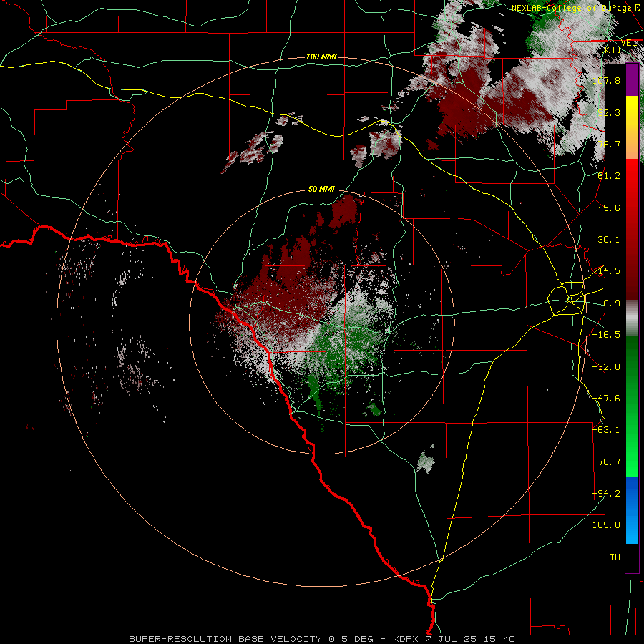
Task: Click the 30.1 velocity scale value
Action: click(609, 240)
